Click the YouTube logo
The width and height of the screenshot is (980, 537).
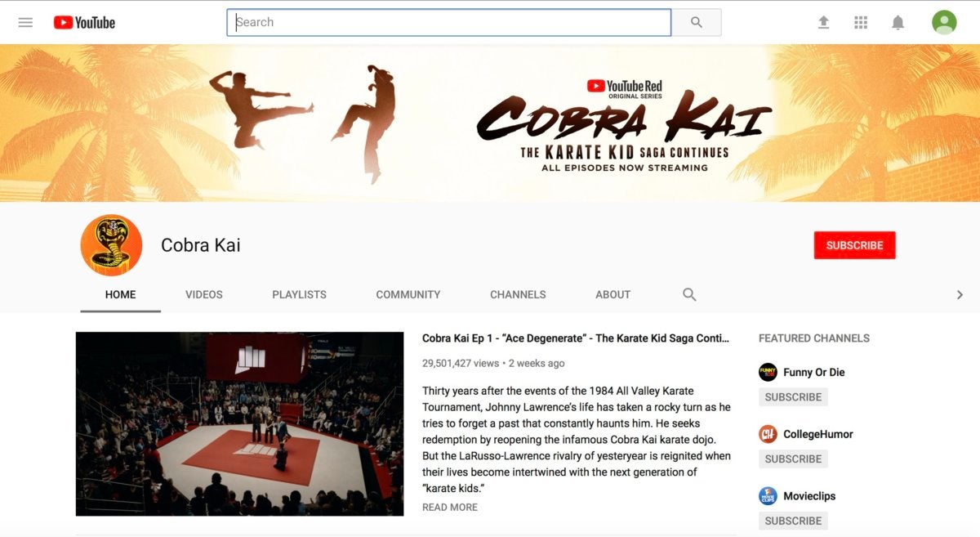tap(84, 23)
